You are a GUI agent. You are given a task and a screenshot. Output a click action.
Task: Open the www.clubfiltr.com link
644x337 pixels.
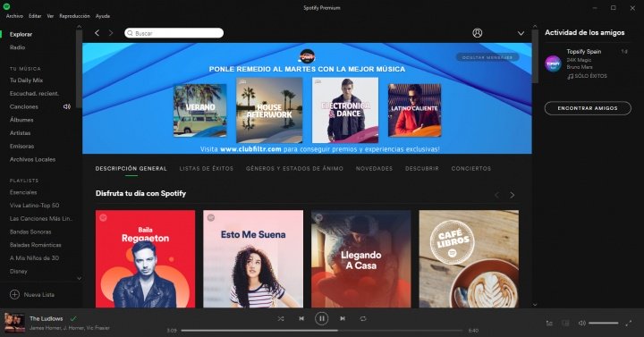coord(250,149)
